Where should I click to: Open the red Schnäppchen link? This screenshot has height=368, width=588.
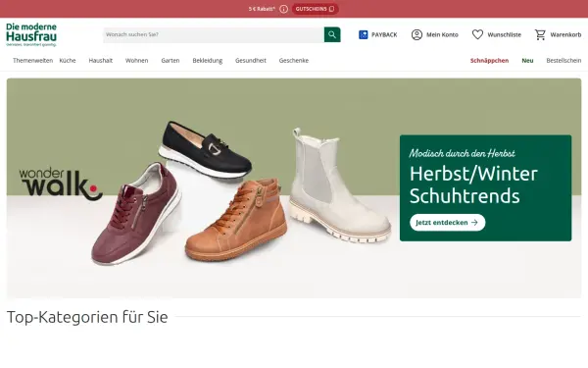pos(489,61)
